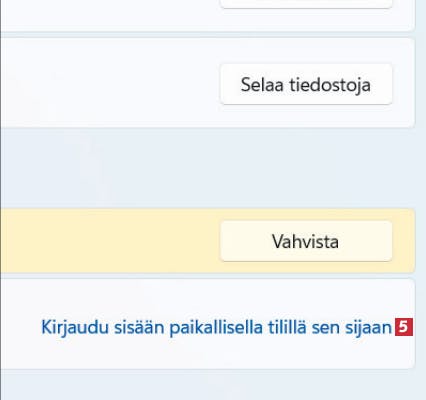Confirm identity with Vahvista

coord(306,241)
